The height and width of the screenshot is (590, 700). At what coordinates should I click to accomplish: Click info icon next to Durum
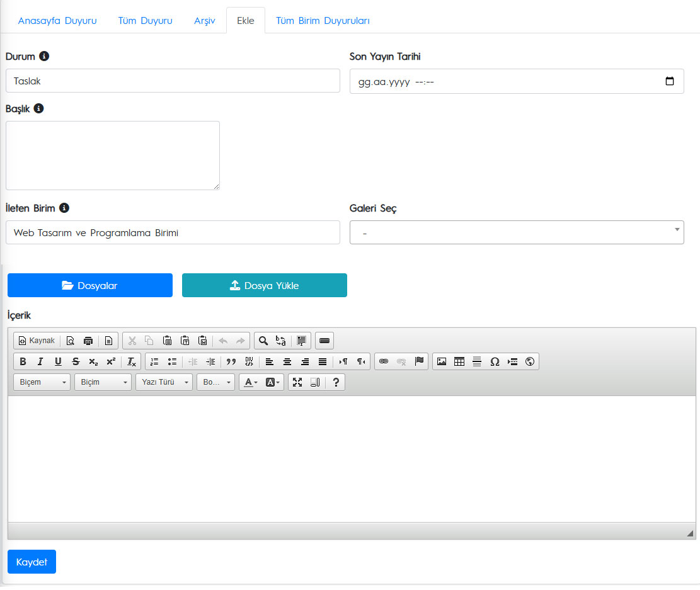click(x=43, y=56)
